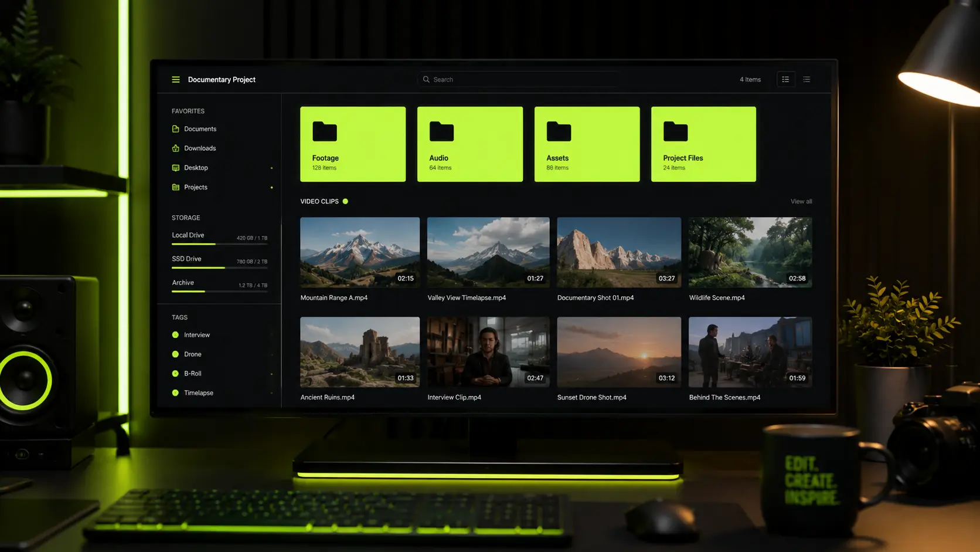This screenshot has height=552, width=980.
Task: Click the Desktop sidebar icon
Action: [175, 167]
